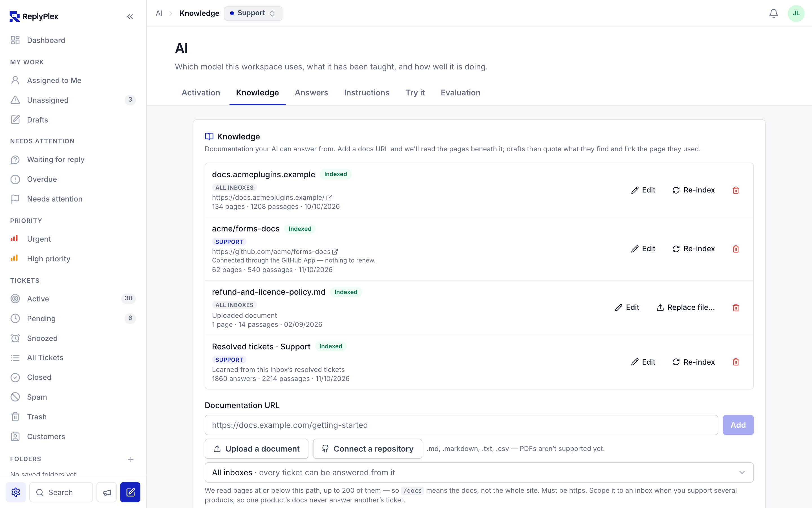This screenshot has width=812, height=508.
Task: Click the Search box in the sidebar
Action: [61, 492]
